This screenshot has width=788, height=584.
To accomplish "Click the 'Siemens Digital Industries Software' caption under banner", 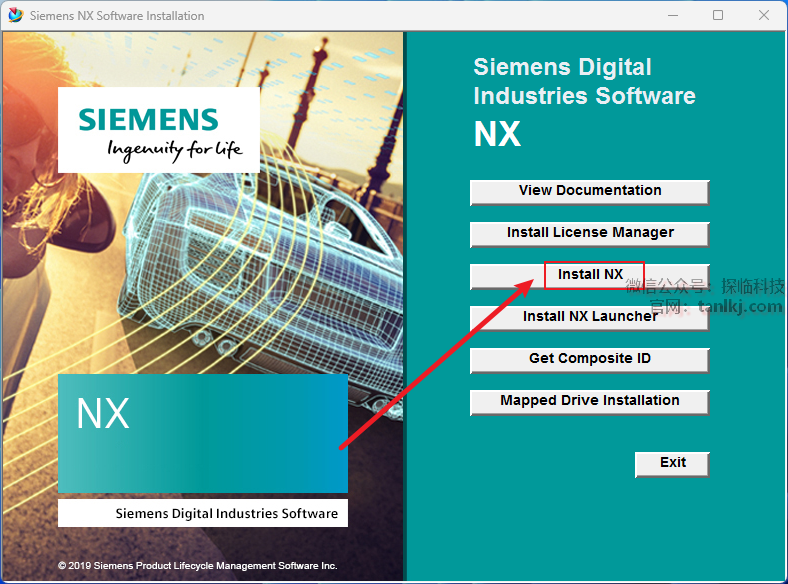I will click(x=227, y=513).
